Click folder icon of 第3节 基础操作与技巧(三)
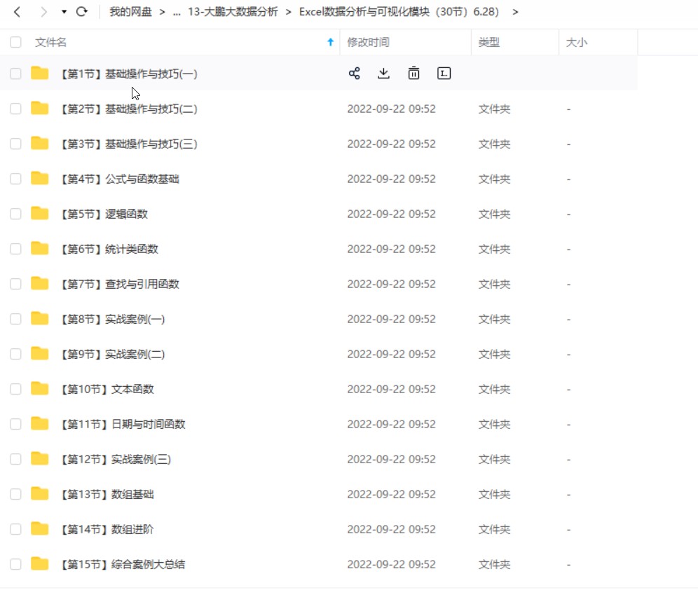The height and width of the screenshot is (616, 698). (40, 144)
